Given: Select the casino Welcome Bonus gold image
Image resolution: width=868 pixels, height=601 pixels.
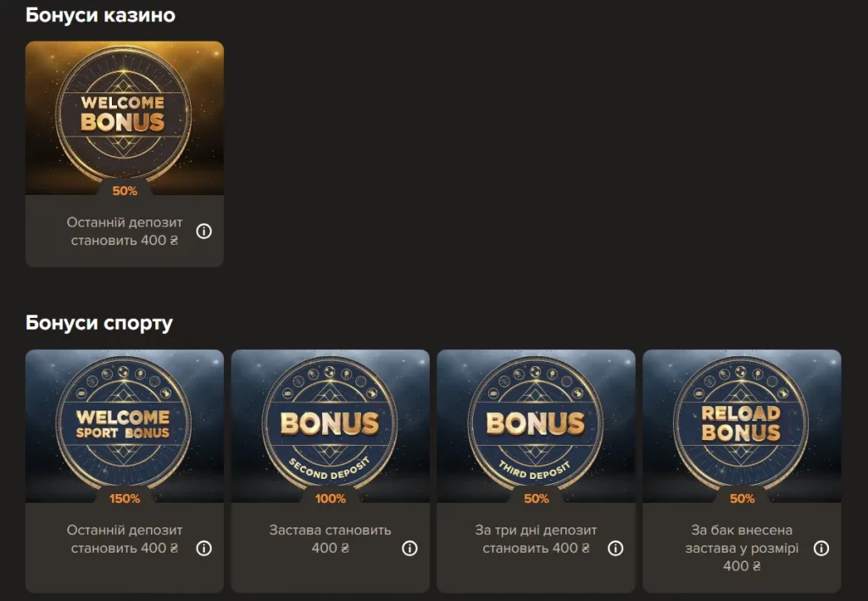Looking at the screenshot, I should [x=125, y=118].
